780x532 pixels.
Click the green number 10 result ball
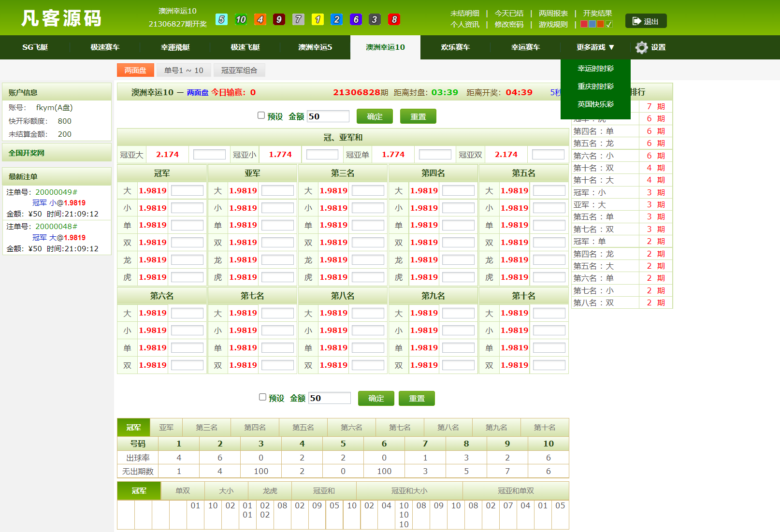(x=241, y=19)
